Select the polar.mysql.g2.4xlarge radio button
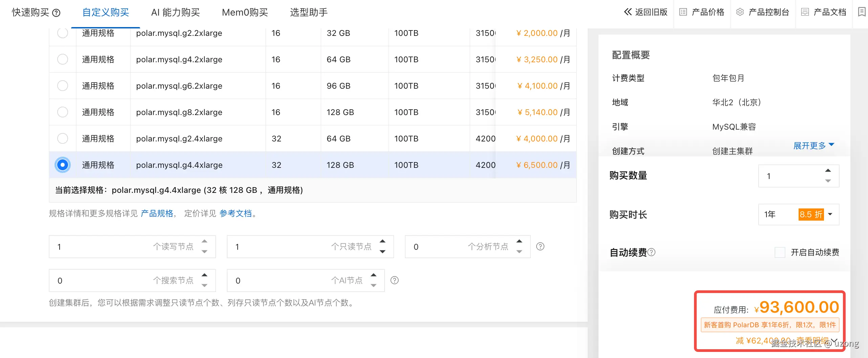The height and width of the screenshot is (358, 868). 63,138
